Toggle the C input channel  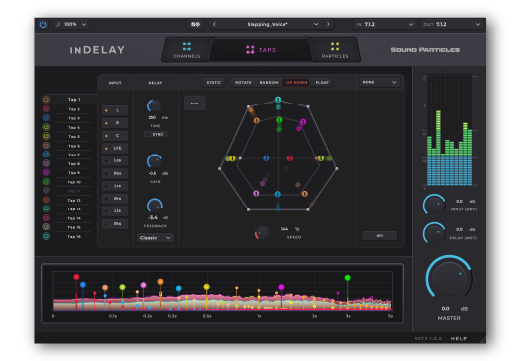pyautogui.click(x=115, y=136)
